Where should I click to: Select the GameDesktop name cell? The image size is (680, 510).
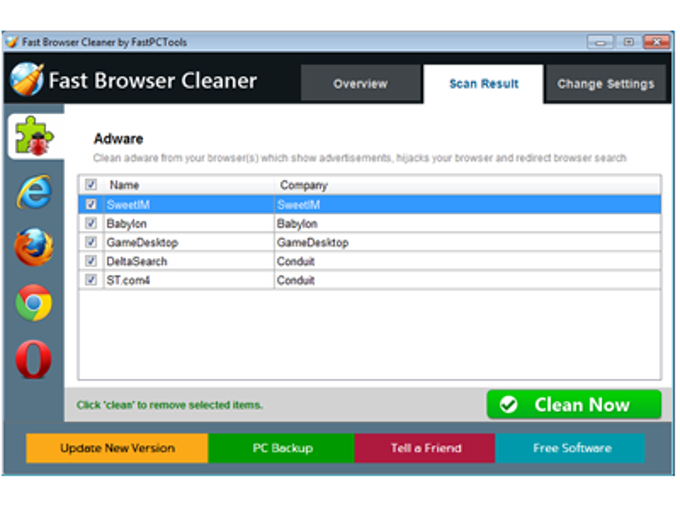click(189, 242)
